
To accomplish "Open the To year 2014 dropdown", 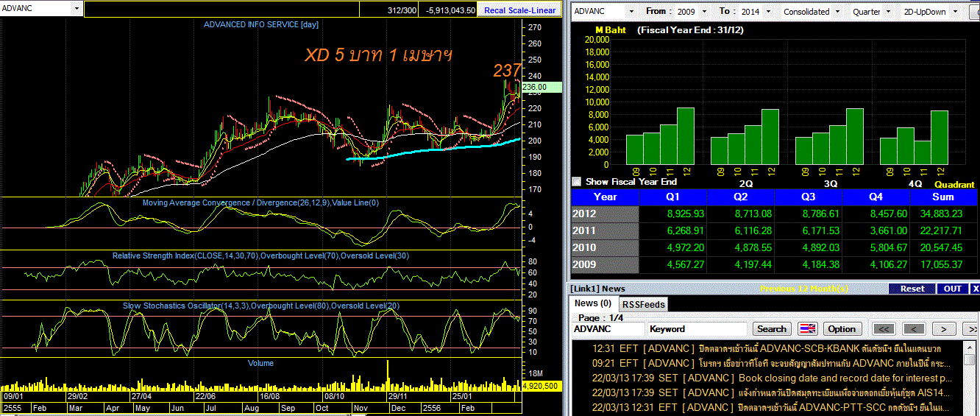I will click(x=770, y=12).
